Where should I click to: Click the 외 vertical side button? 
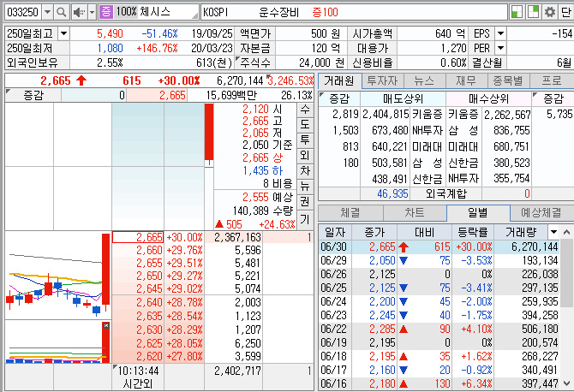305,156
